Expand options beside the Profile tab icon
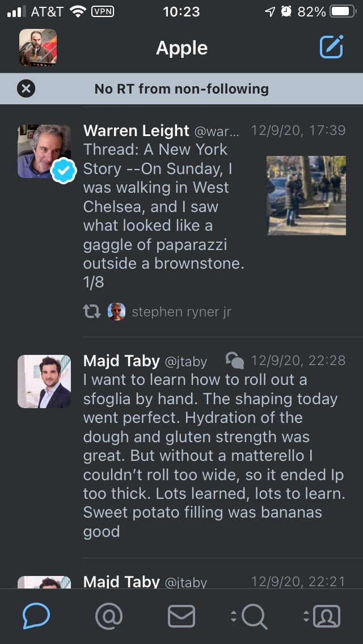The width and height of the screenshot is (363, 644). [x=306, y=616]
